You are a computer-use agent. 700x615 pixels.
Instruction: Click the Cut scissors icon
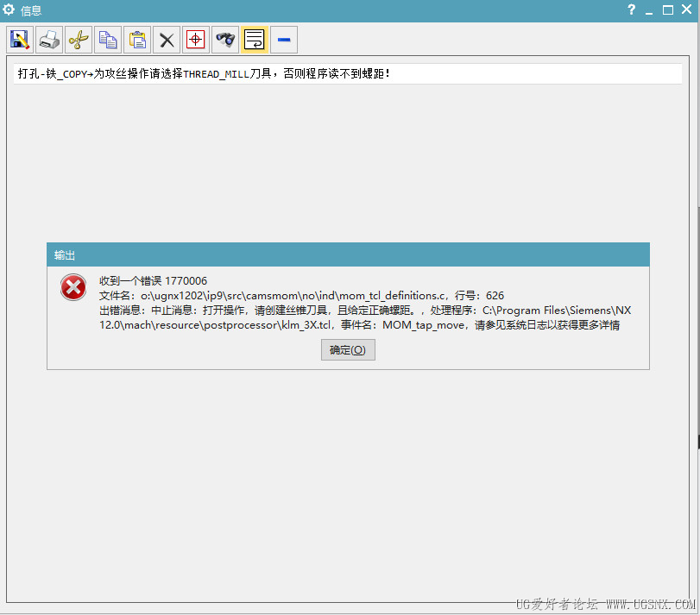coord(79,40)
